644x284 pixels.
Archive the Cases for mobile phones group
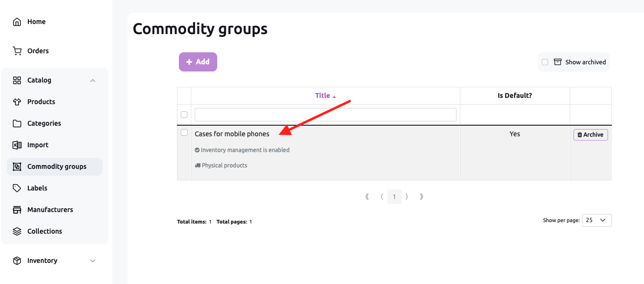point(591,135)
